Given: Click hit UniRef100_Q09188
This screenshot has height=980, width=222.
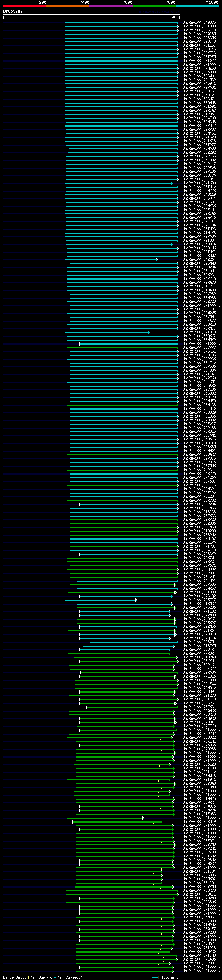Looking at the screenshot, I should (199, 428).
